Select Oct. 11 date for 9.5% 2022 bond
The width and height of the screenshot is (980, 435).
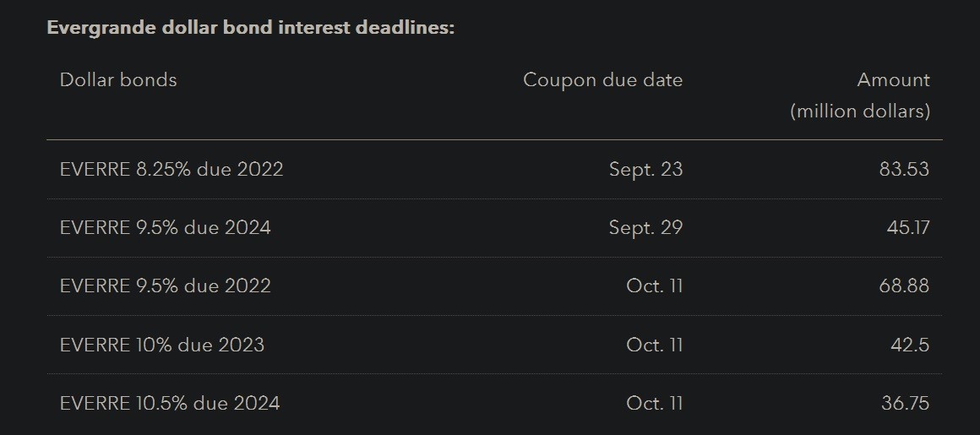(654, 285)
